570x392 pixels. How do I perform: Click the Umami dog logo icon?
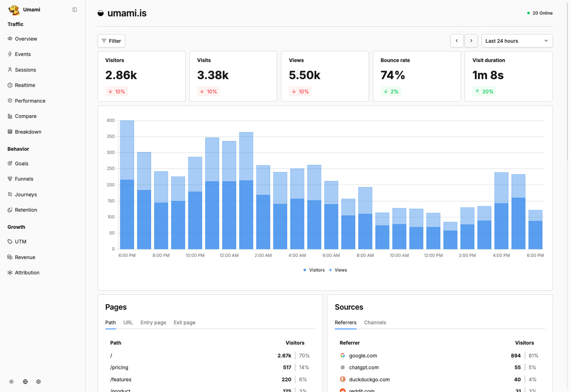(x=14, y=10)
